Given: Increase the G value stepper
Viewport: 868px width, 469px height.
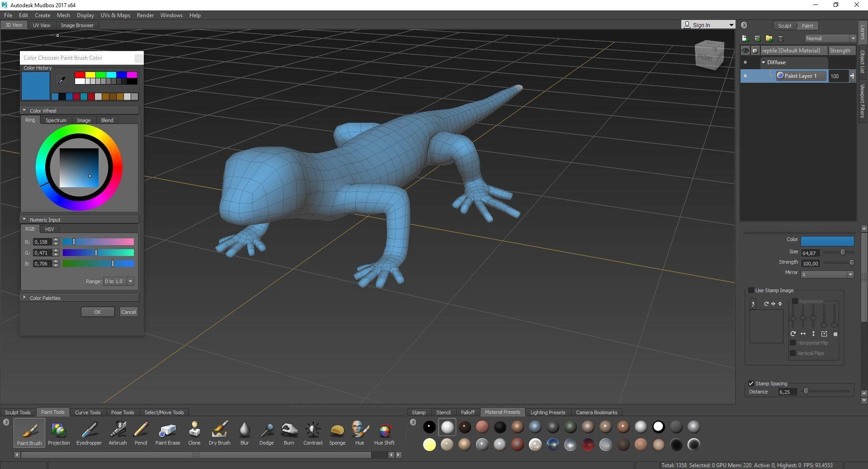Looking at the screenshot, I should [x=56, y=251].
